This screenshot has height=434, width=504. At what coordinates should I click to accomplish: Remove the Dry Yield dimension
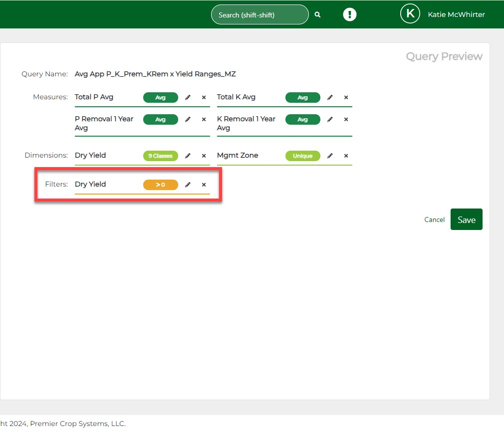click(x=204, y=156)
